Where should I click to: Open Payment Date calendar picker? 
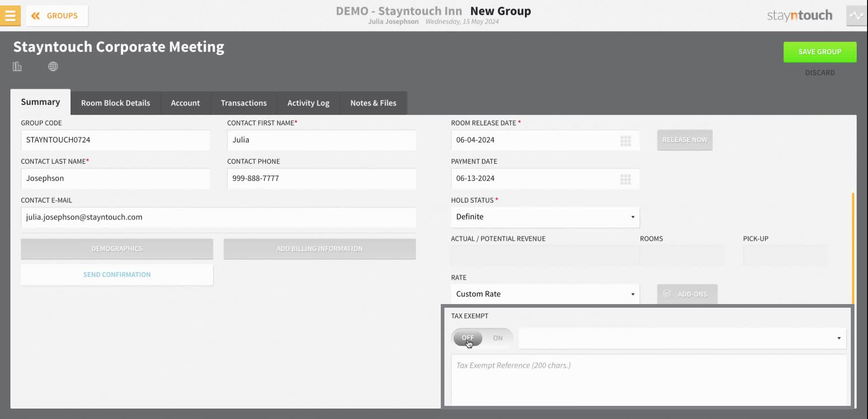pyautogui.click(x=626, y=179)
